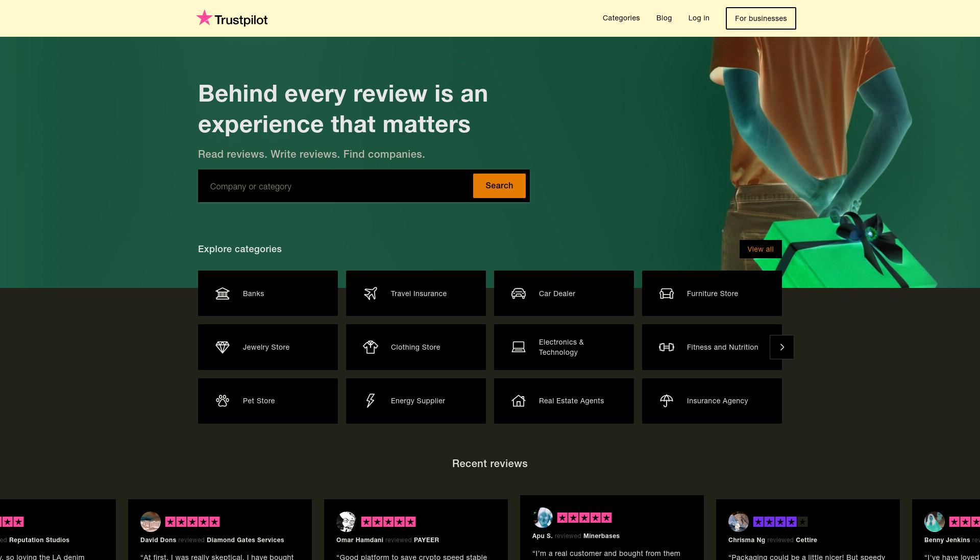Open the Electronics & Technology category
This screenshot has width=980, height=560.
click(x=564, y=347)
